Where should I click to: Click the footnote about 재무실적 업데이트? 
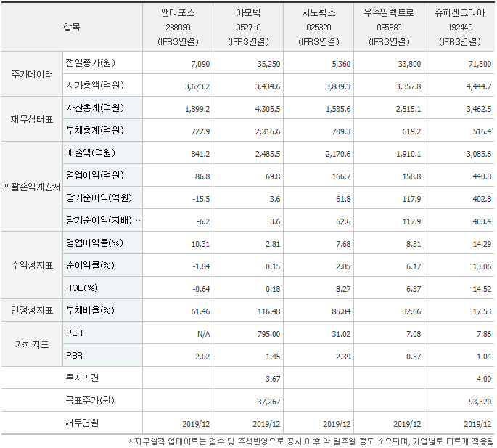pyautogui.click(x=311, y=441)
